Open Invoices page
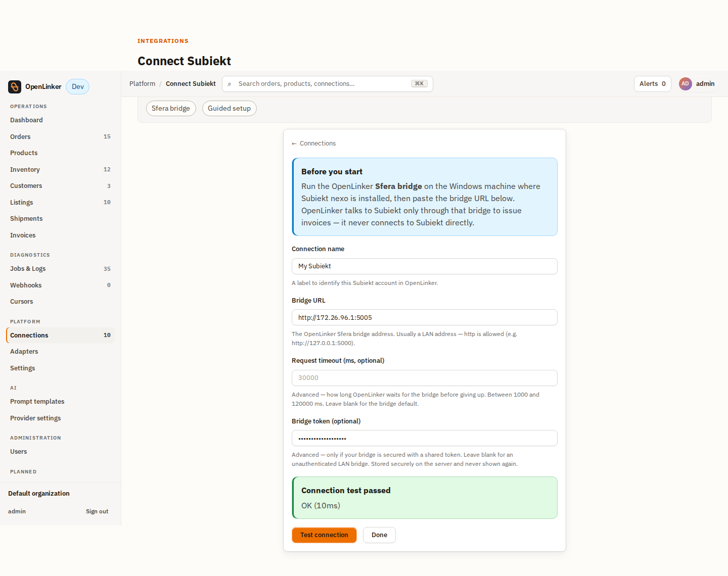This screenshot has width=728, height=576. coord(61,235)
